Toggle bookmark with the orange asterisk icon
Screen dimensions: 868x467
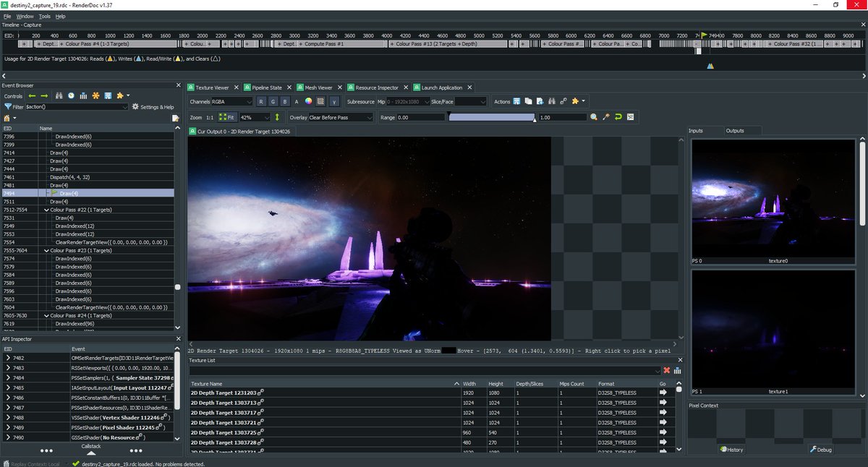coord(95,95)
